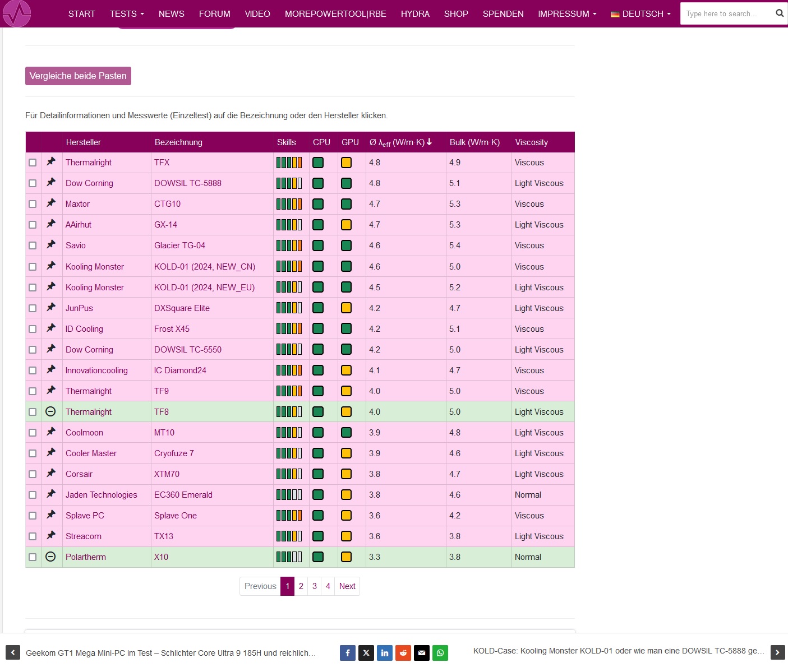Open the Splave One detail link
The height and width of the screenshot is (672, 788).
point(176,516)
